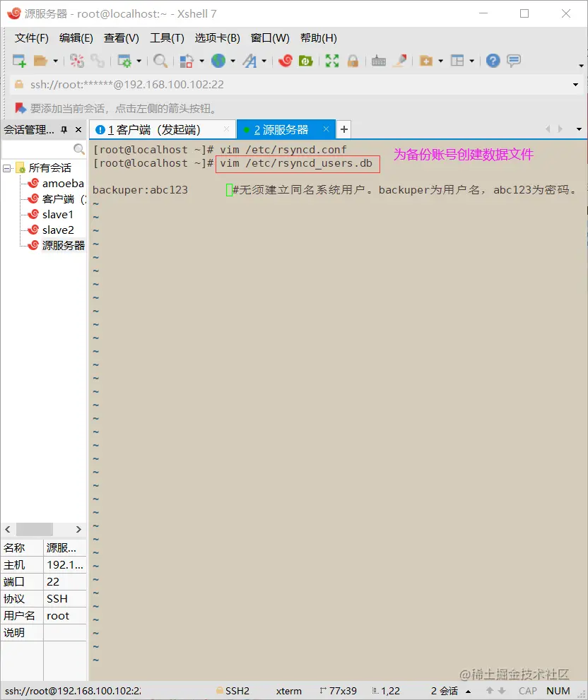Click the scroll left arrow in session tree
588x700 pixels.
(8, 530)
